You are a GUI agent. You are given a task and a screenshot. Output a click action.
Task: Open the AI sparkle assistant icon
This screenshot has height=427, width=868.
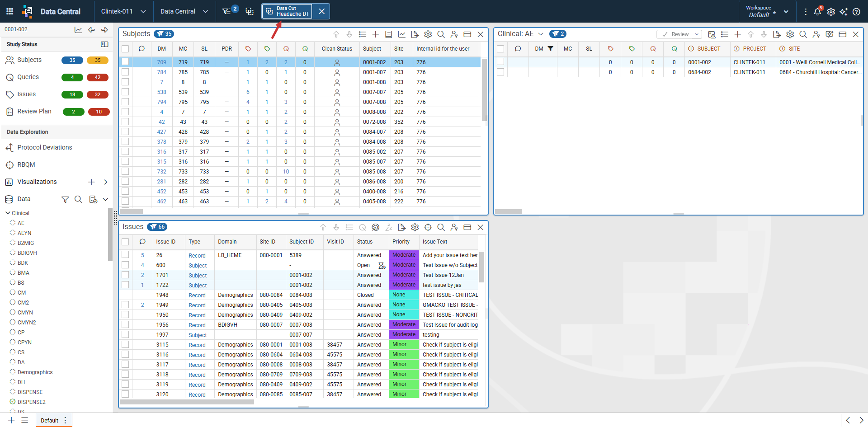click(844, 12)
